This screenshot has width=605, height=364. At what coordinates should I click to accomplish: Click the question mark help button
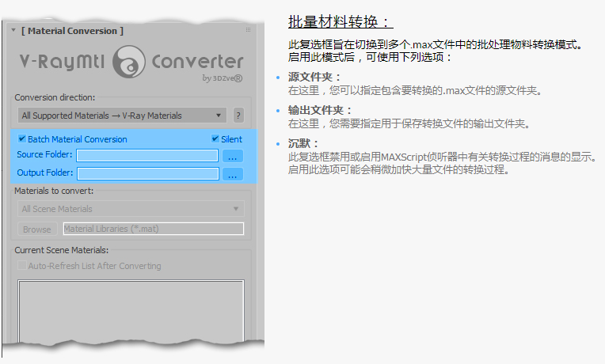click(238, 116)
